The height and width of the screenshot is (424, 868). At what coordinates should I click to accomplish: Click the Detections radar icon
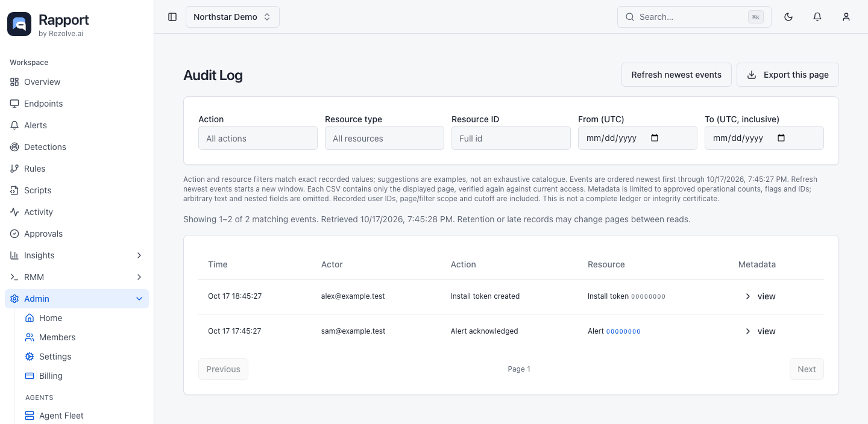click(x=14, y=147)
